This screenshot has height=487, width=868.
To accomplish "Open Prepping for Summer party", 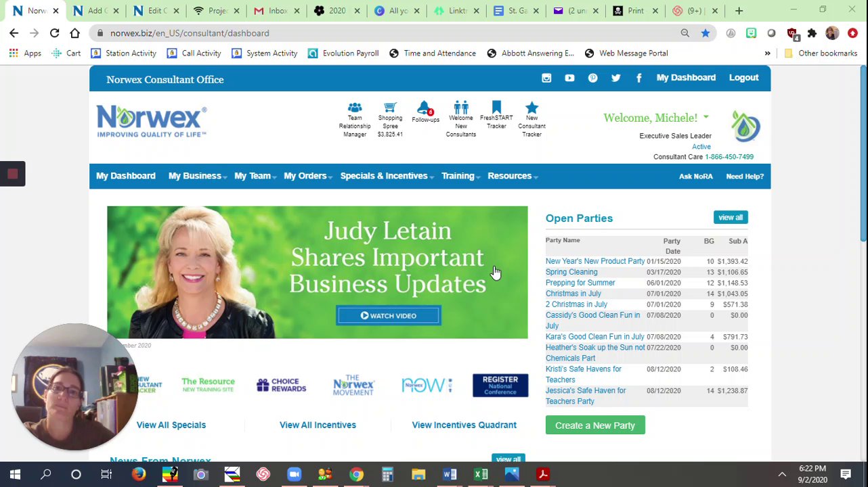I will pyautogui.click(x=580, y=283).
